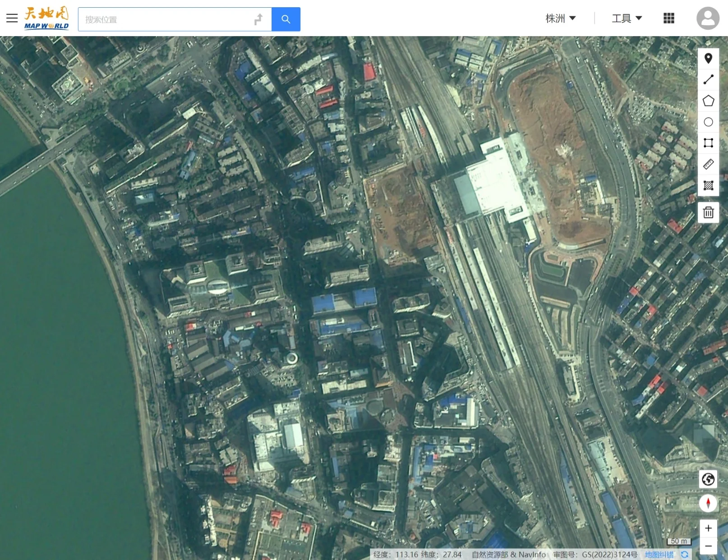Open the 工具 tools dropdown
728x560 pixels.
pyautogui.click(x=627, y=18)
